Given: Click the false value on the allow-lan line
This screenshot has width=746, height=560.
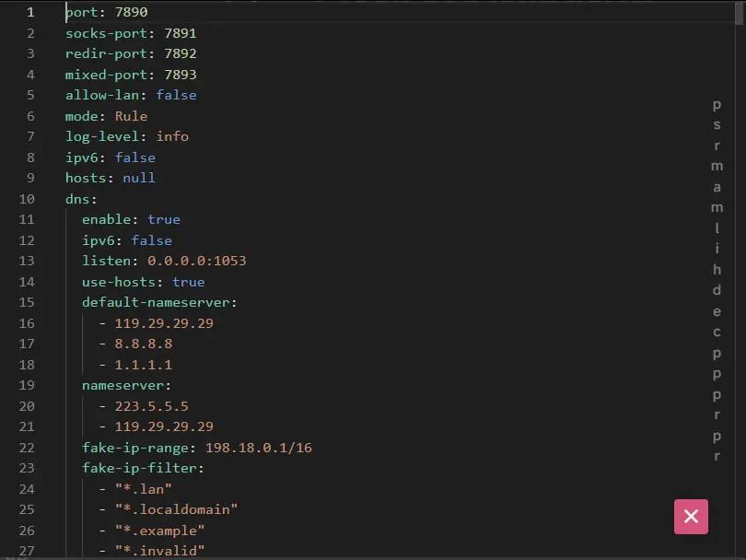Looking at the screenshot, I should pos(176,95).
